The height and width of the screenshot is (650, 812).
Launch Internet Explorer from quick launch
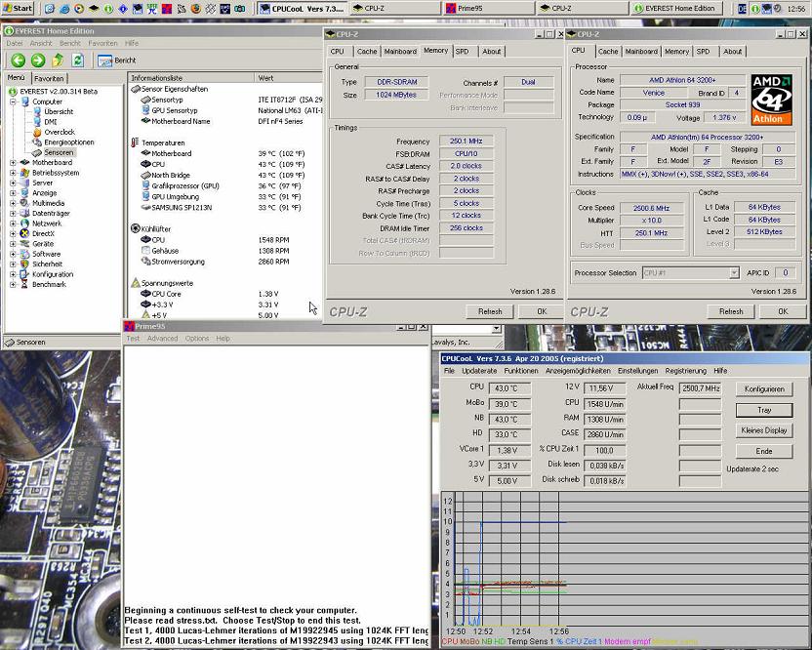64,9
